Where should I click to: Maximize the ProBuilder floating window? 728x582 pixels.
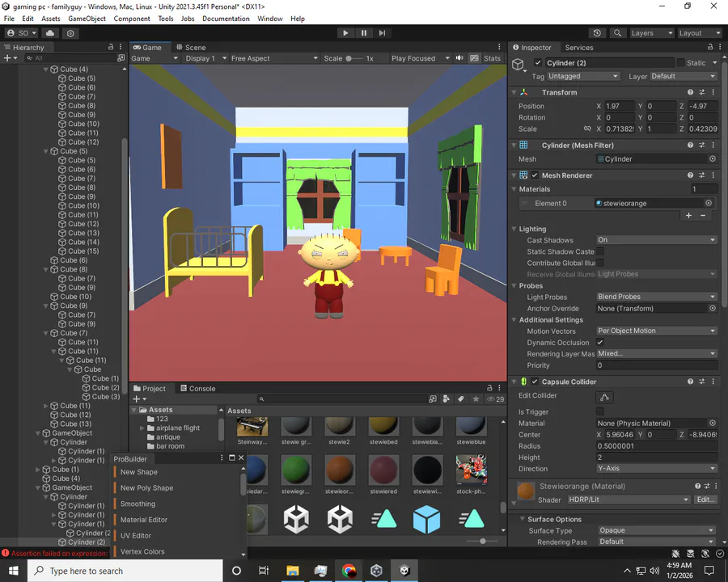(x=231, y=458)
